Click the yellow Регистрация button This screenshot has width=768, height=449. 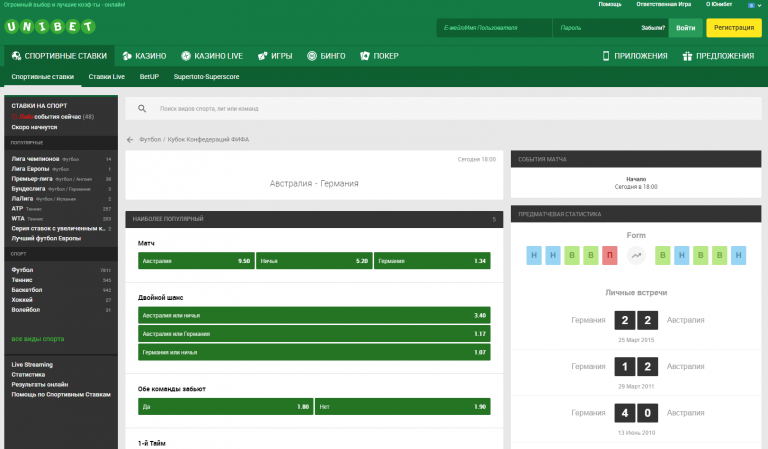tap(734, 28)
